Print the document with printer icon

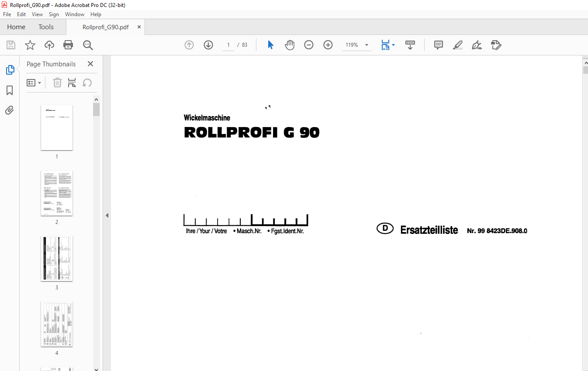click(68, 45)
